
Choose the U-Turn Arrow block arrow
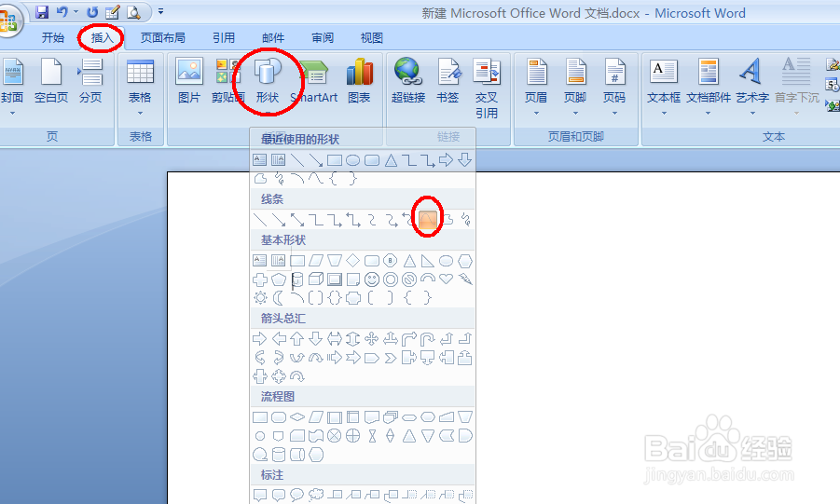[428, 338]
